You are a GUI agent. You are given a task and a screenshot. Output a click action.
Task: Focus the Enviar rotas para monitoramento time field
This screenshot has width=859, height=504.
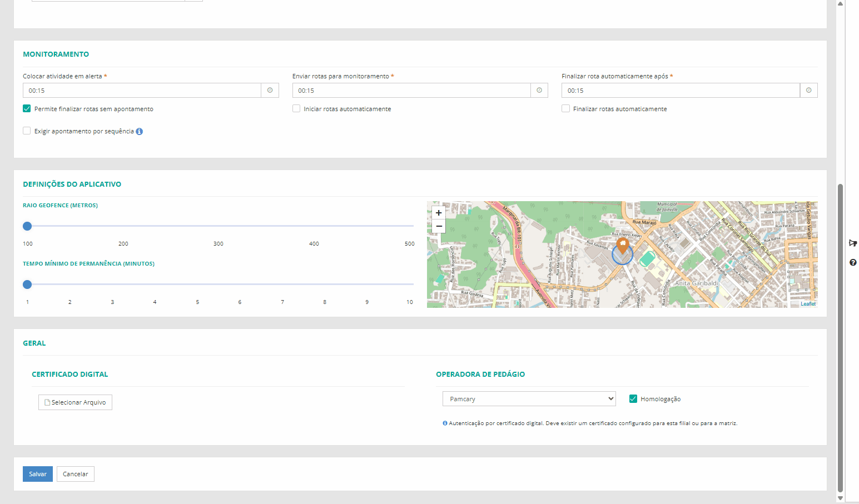(x=411, y=91)
